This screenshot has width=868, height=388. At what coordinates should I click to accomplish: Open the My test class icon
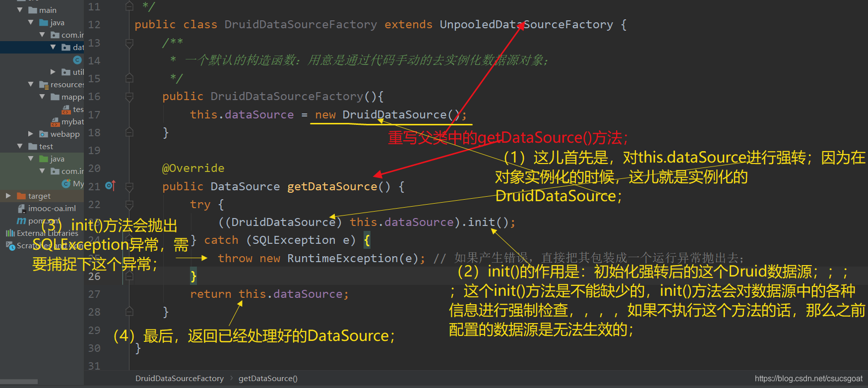tap(66, 184)
